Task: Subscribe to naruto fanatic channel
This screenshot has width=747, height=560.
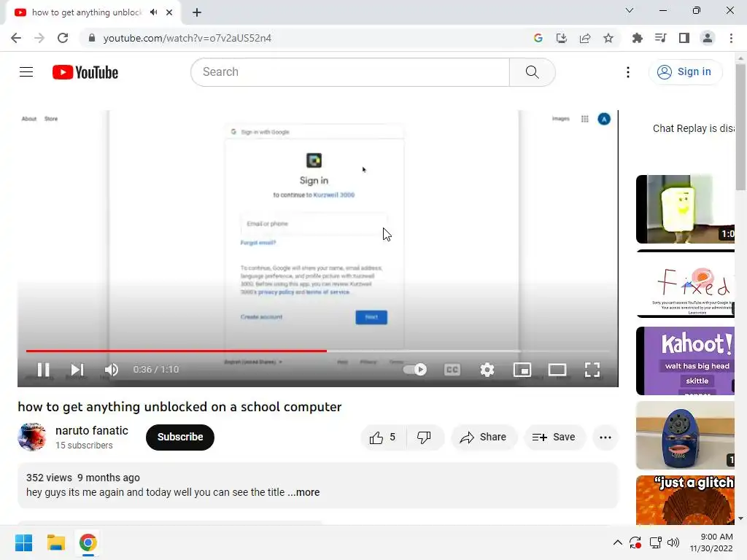Action: click(x=180, y=437)
